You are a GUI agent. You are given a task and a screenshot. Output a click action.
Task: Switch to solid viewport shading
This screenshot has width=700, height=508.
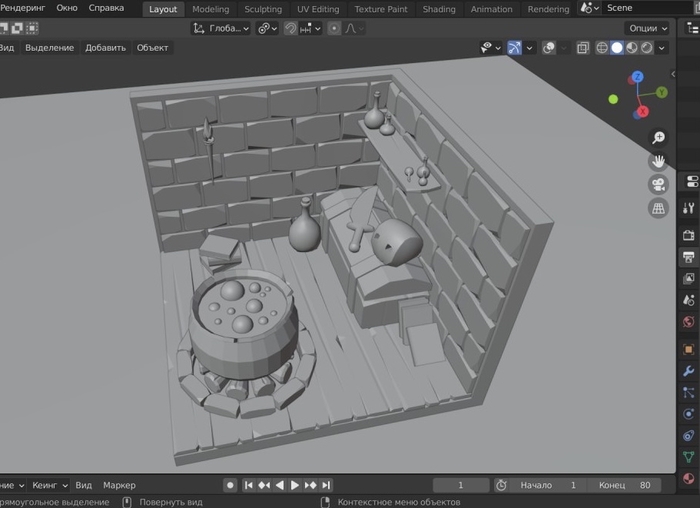pos(617,47)
